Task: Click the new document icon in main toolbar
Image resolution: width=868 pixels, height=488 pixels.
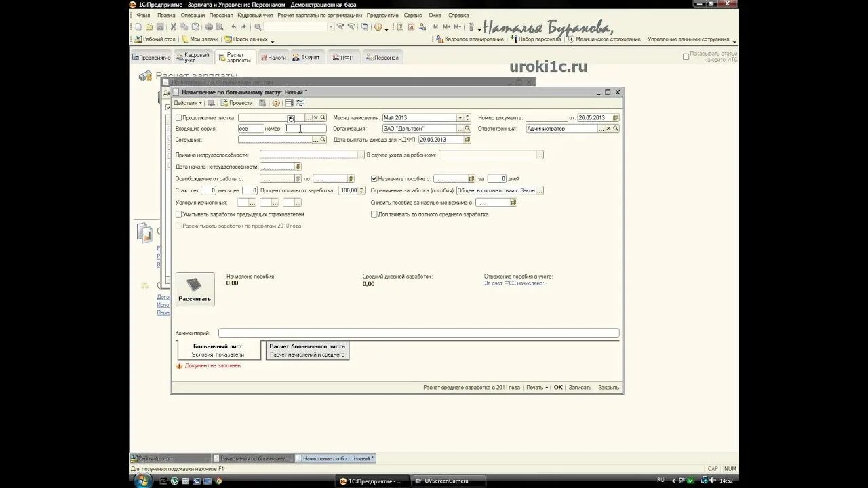Action: point(138,27)
